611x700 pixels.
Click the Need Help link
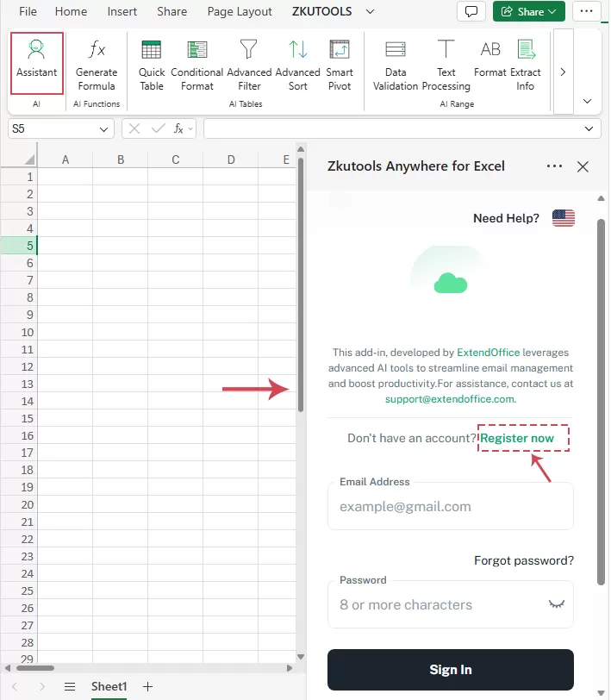tap(506, 218)
